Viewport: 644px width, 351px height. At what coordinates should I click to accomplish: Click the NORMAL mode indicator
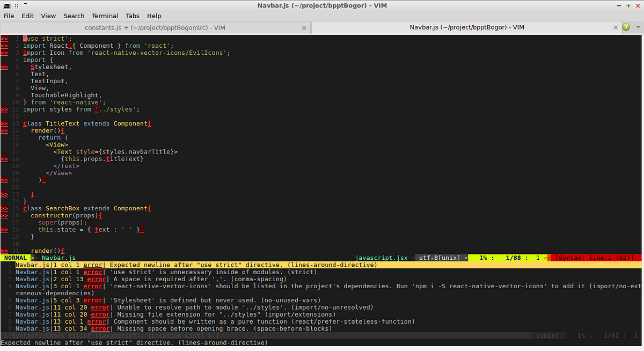coord(14,258)
